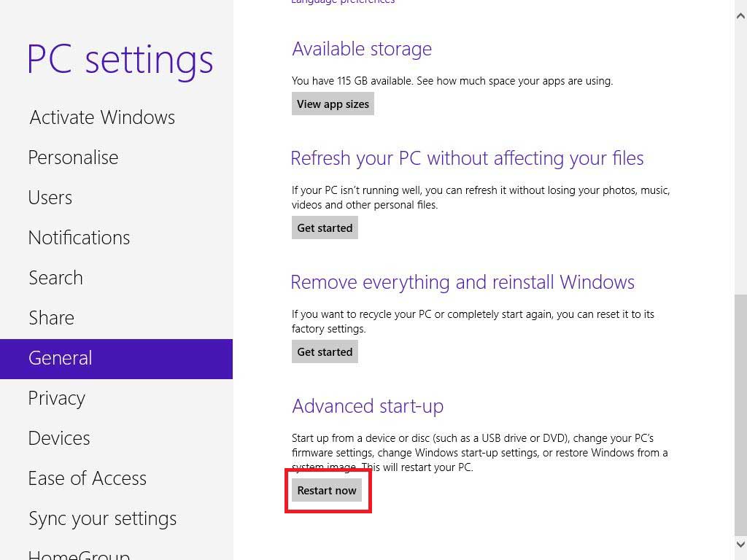Open Privacy settings

tap(57, 398)
